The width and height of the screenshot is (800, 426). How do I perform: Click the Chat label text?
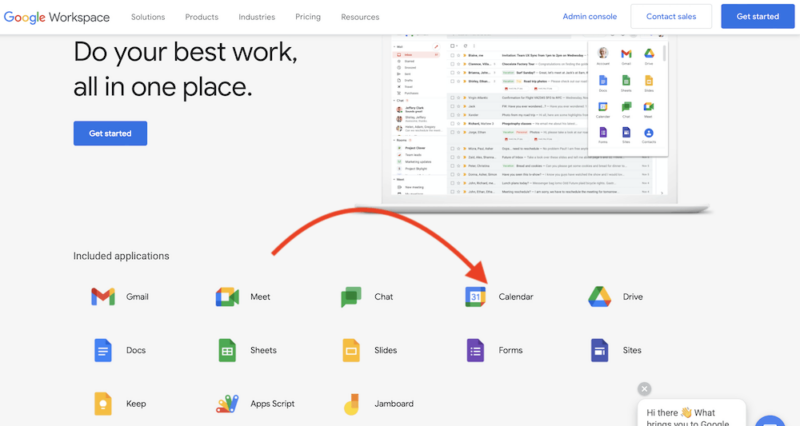384,296
